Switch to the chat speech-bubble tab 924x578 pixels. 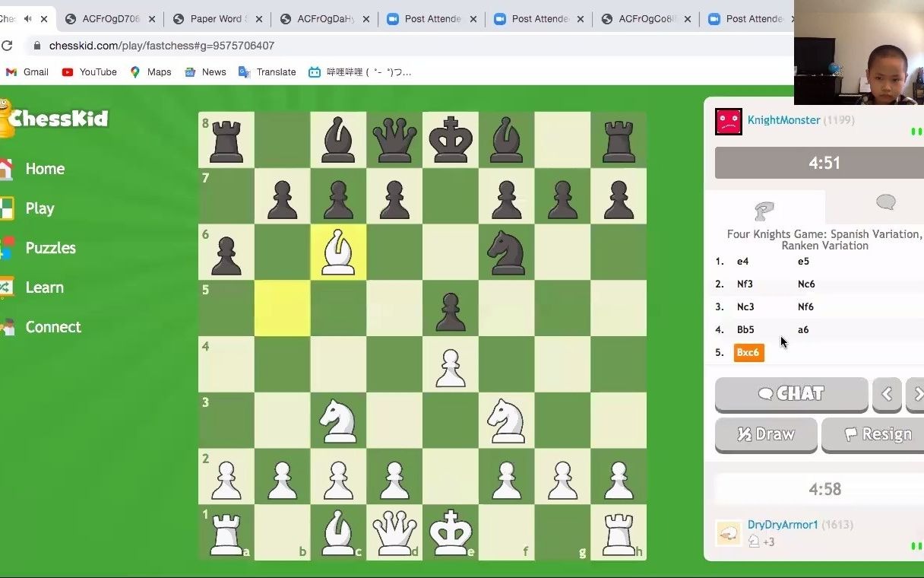884,204
